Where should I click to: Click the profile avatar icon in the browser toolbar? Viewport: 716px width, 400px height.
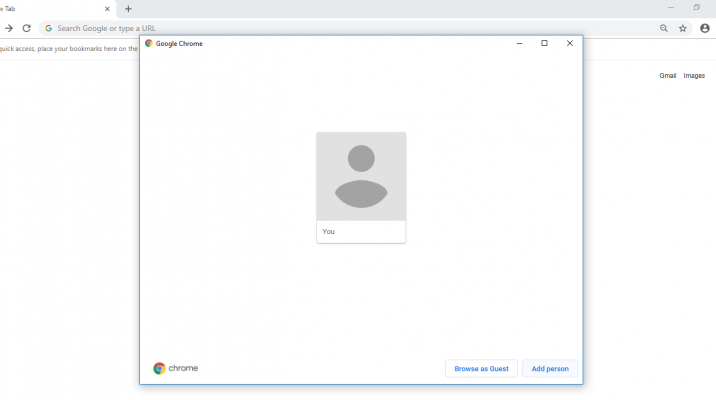click(705, 28)
